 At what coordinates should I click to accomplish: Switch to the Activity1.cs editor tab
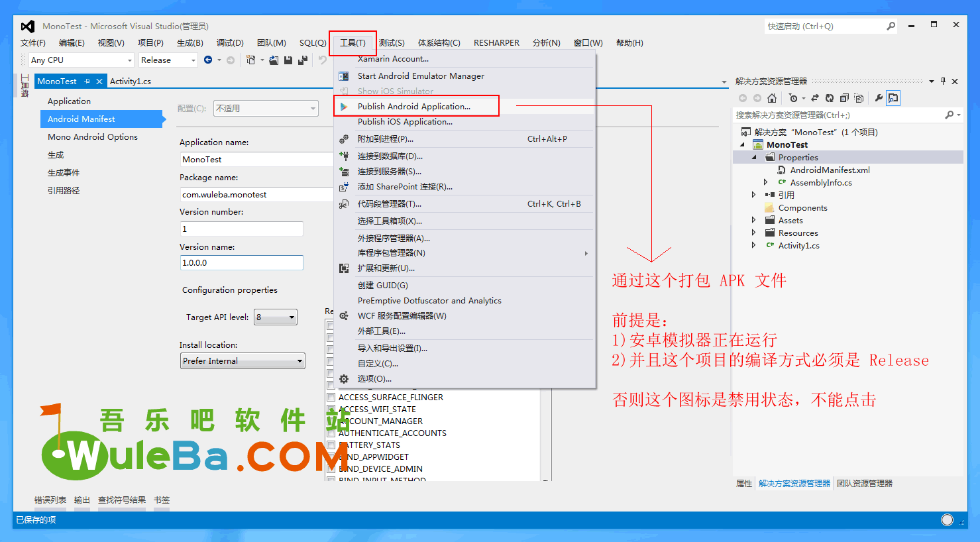click(x=131, y=81)
